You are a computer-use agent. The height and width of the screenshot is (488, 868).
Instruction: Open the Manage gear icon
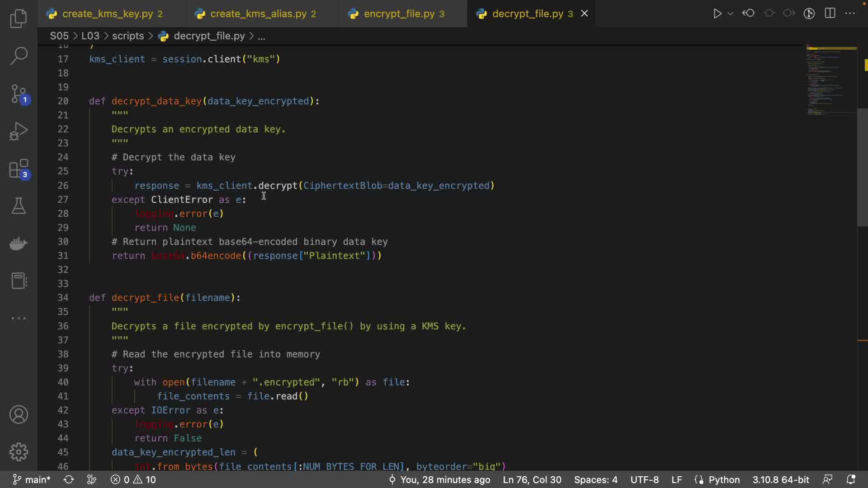[x=19, y=452]
